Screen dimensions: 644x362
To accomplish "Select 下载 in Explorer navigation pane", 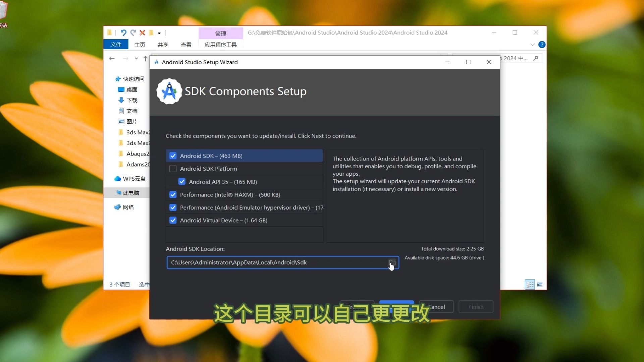I will [128, 100].
